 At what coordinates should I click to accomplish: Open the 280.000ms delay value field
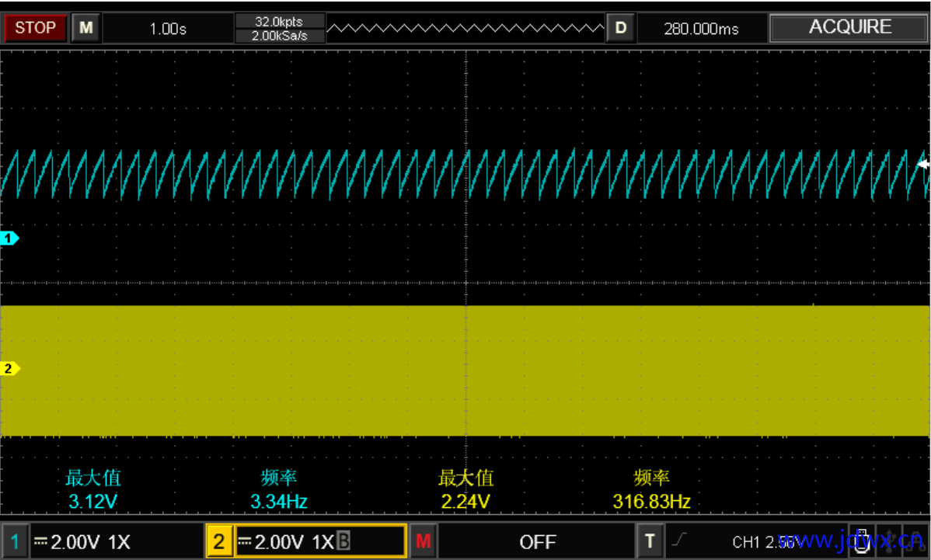(x=702, y=29)
